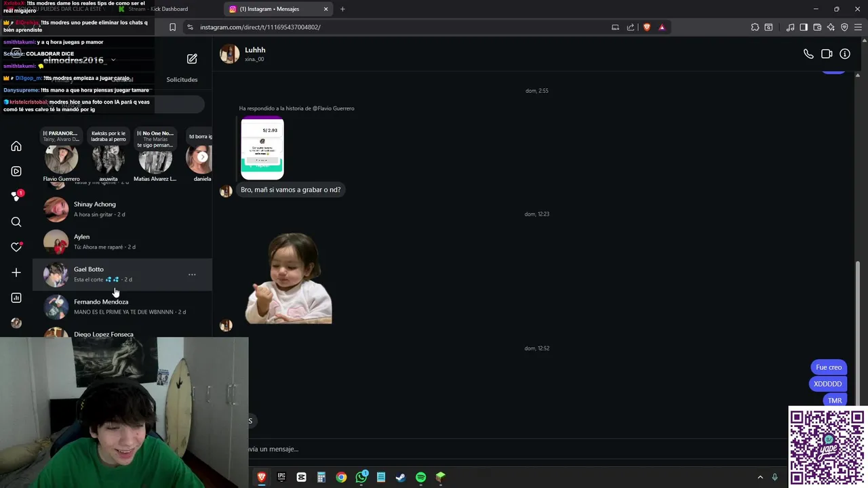Open options menu for Gael Botto chat

(192, 274)
